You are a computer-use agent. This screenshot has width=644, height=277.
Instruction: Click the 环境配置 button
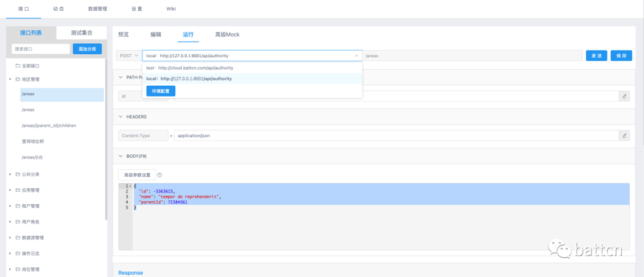click(160, 91)
